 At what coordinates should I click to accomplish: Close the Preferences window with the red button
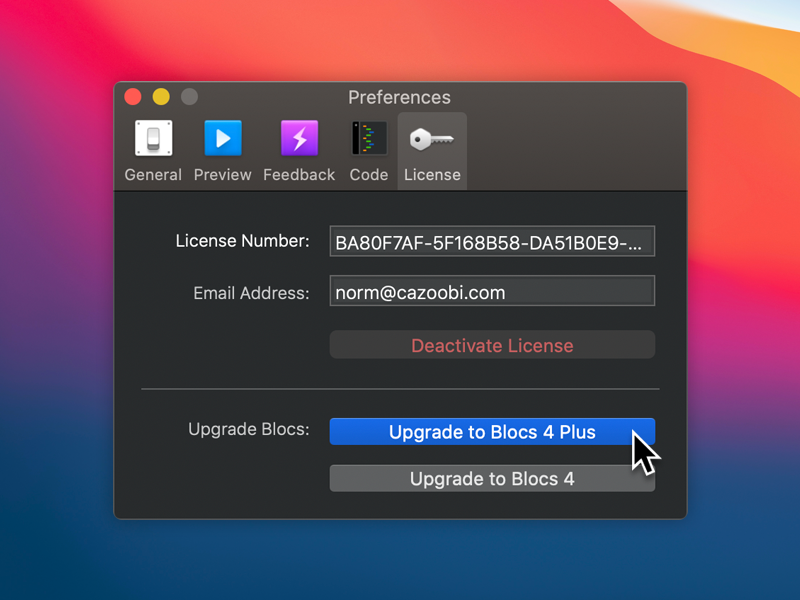pyautogui.click(x=133, y=97)
